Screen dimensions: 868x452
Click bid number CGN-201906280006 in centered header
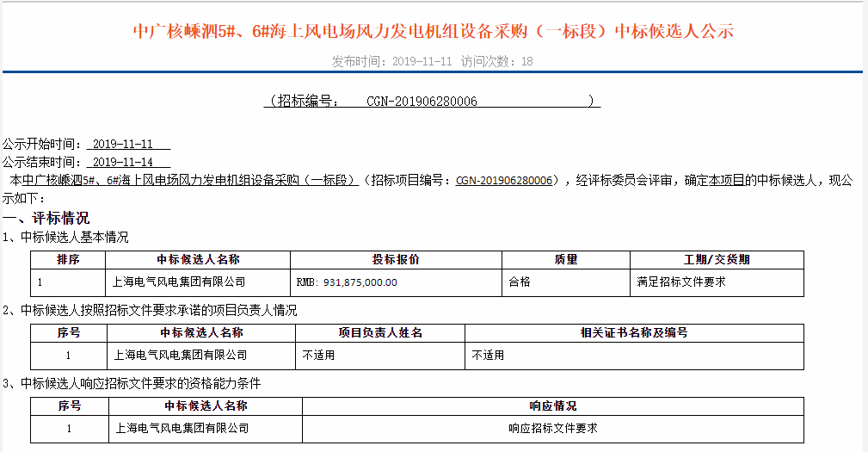pyautogui.click(x=422, y=102)
